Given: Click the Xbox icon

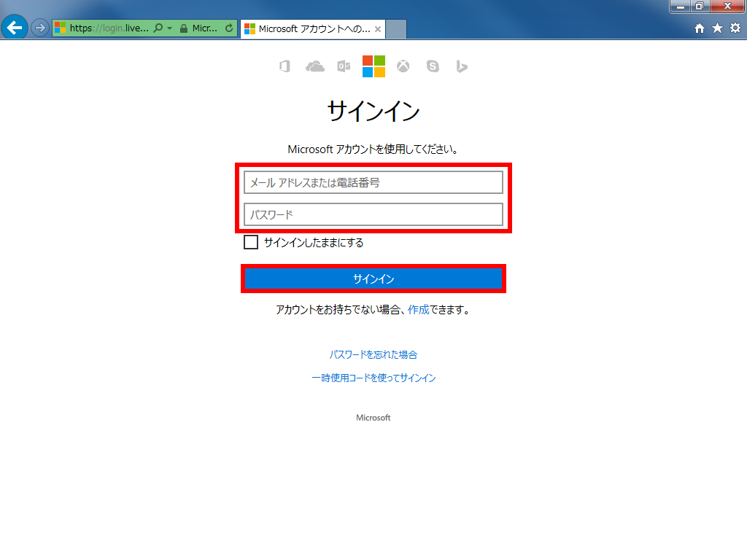Looking at the screenshot, I should (x=403, y=66).
